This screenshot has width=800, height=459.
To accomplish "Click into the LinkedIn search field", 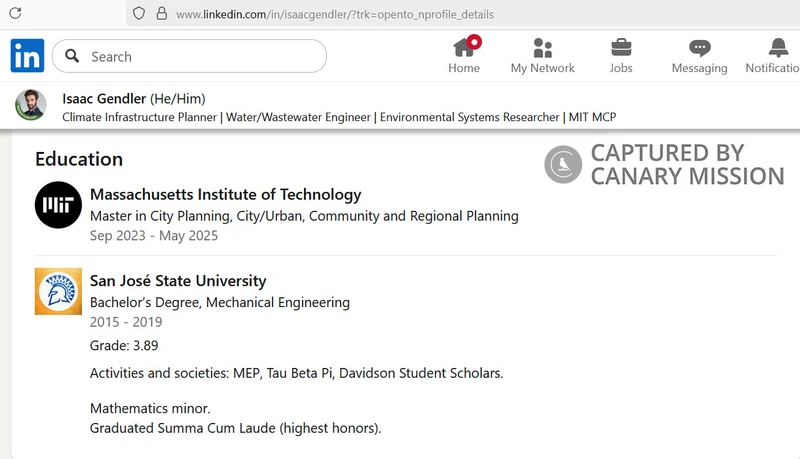I will point(200,57).
